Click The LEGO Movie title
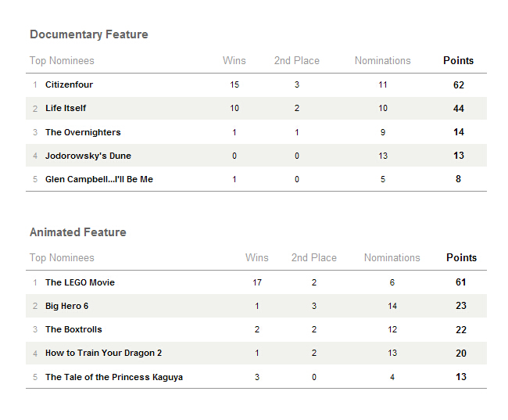This screenshot has width=508, height=420. pos(80,282)
